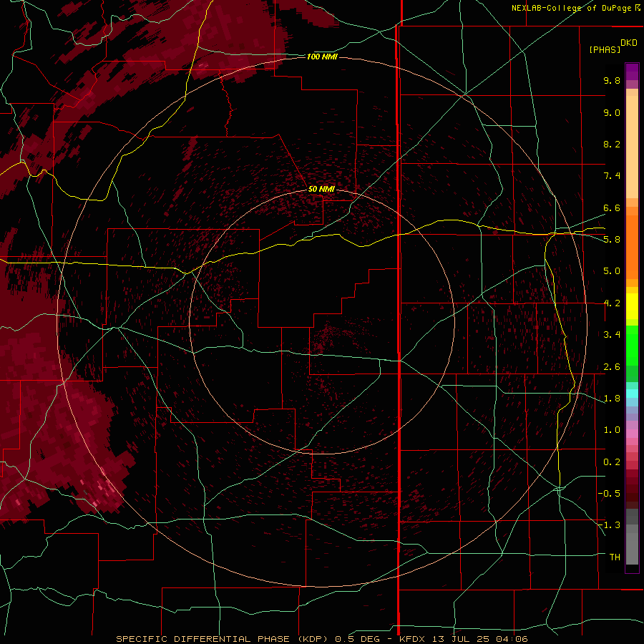Pick the yellow segment of the color bar
Screen dimensions: 644x644
point(632,306)
